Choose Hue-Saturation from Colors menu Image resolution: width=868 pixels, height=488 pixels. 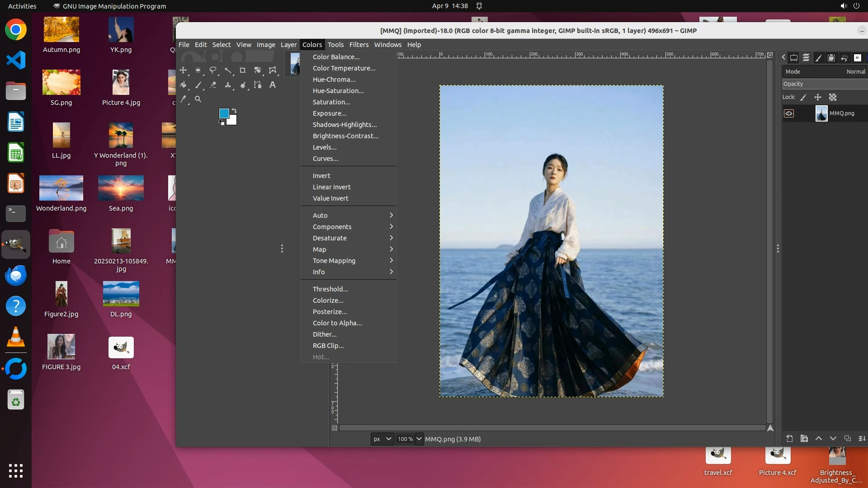pyautogui.click(x=338, y=91)
